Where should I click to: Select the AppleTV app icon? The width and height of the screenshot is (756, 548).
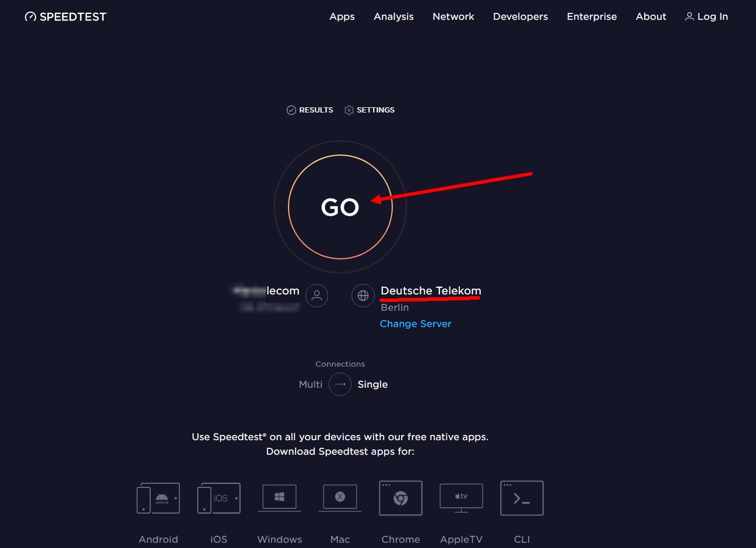tap(461, 497)
